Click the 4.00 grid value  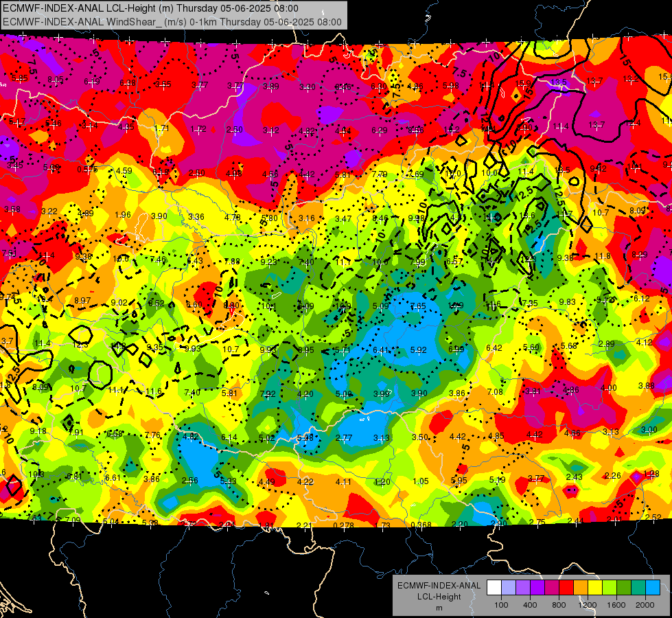[609, 388]
